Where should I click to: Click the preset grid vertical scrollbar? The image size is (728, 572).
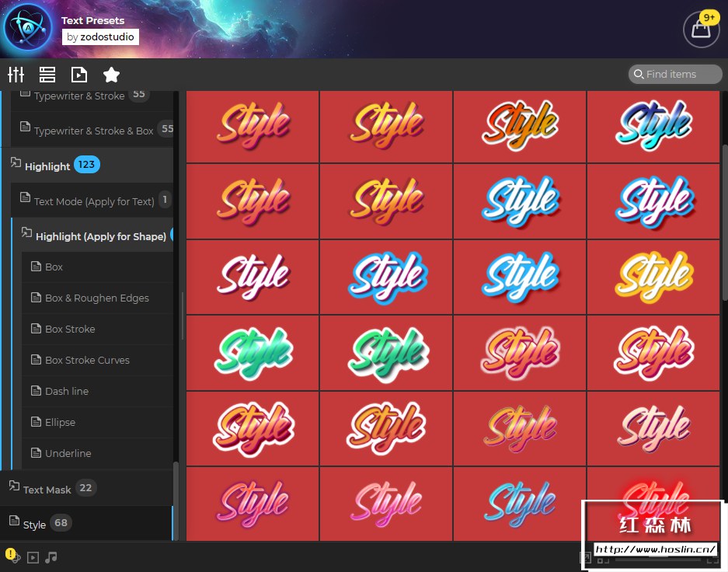pyautogui.click(x=725, y=223)
